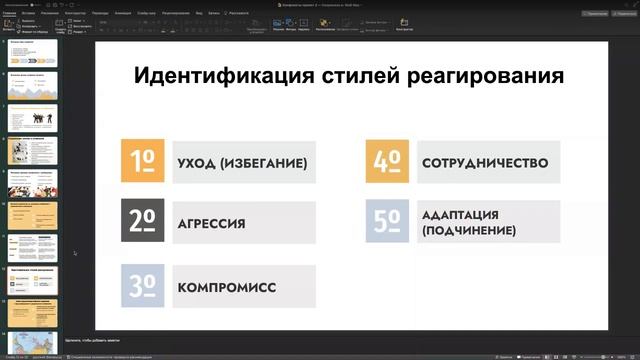
Task: Select the map slide thumbnail at panel bottom
Action: pos(33,343)
